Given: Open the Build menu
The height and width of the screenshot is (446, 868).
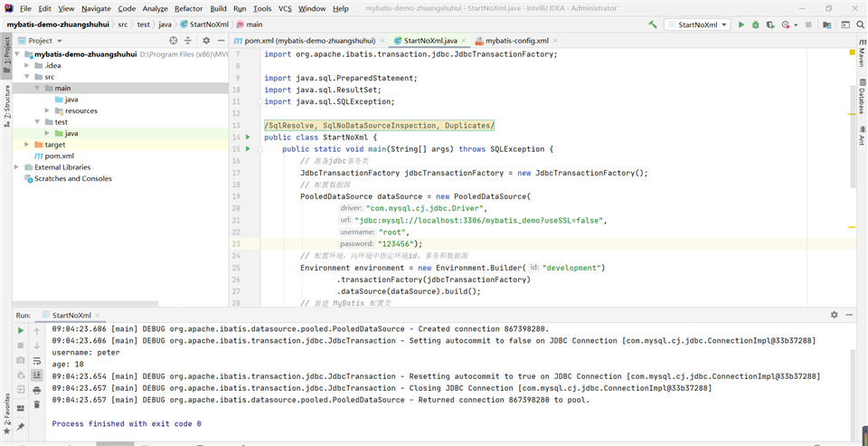Looking at the screenshot, I should (x=218, y=9).
